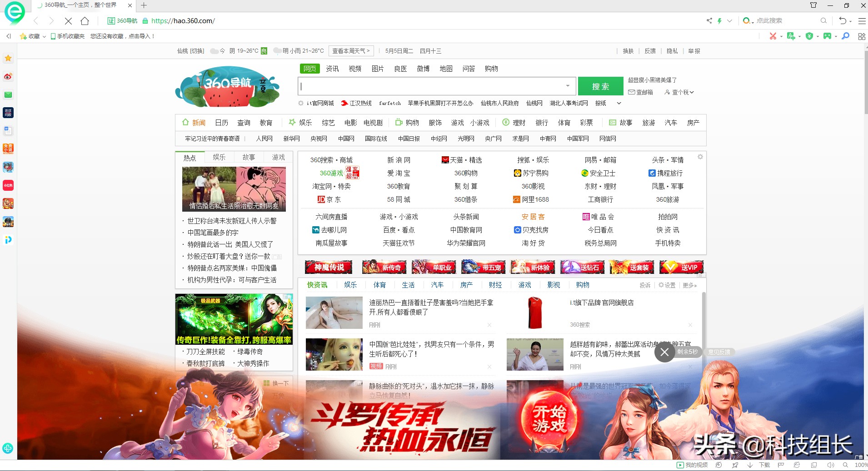Click the 100% zoom level control

click(x=861, y=465)
